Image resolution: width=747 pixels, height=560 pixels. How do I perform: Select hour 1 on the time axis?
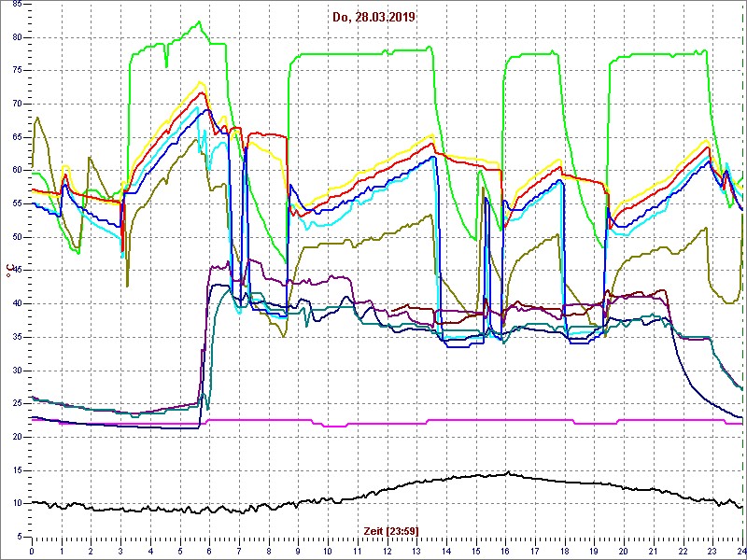(x=62, y=550)
